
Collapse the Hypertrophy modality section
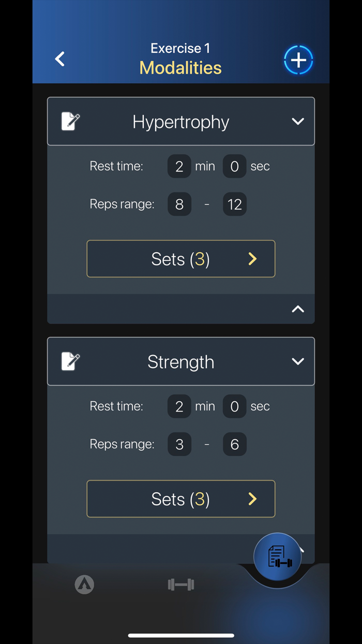pos(298,121)
